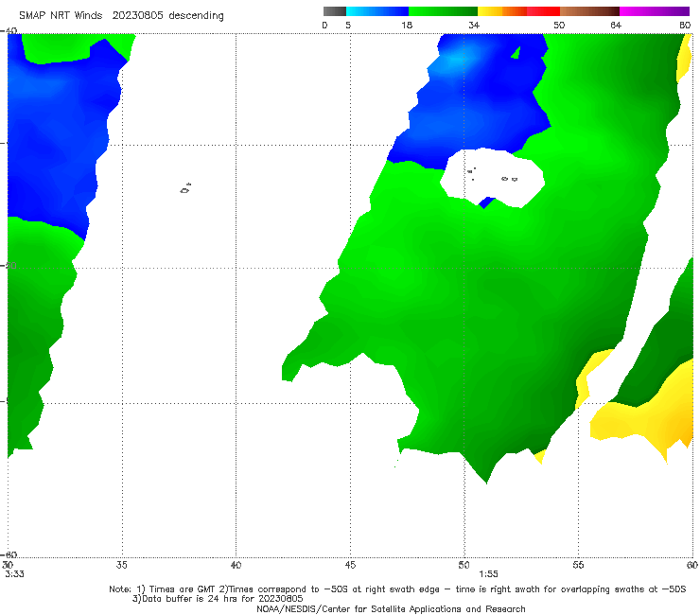700x615 pixels.
Task: Click longitude label '55' on the bottom axis
Action: click(578, 565)
